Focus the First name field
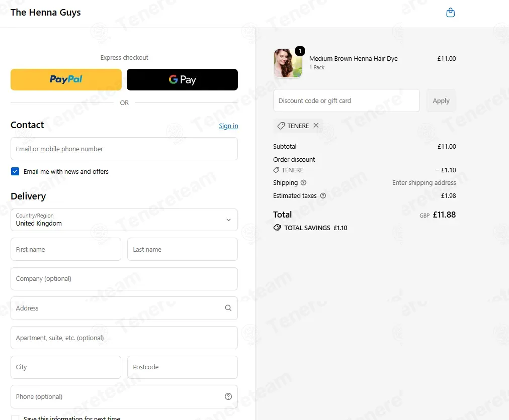 click(x=66, y=249)
